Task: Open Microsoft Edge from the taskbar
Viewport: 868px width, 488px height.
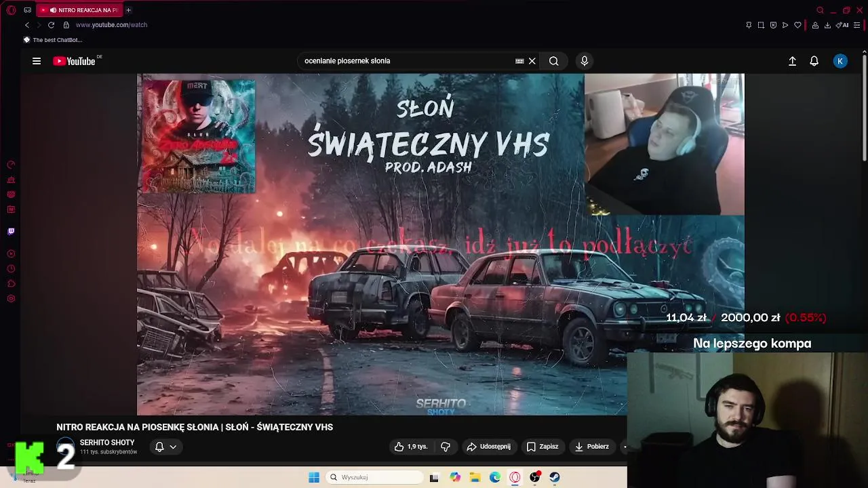Action: point(495,477)
